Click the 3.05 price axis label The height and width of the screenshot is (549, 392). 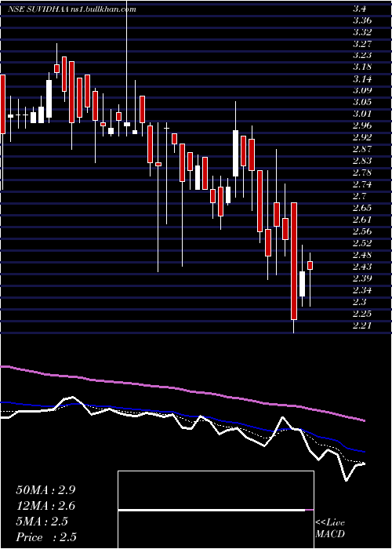[362, 102]
